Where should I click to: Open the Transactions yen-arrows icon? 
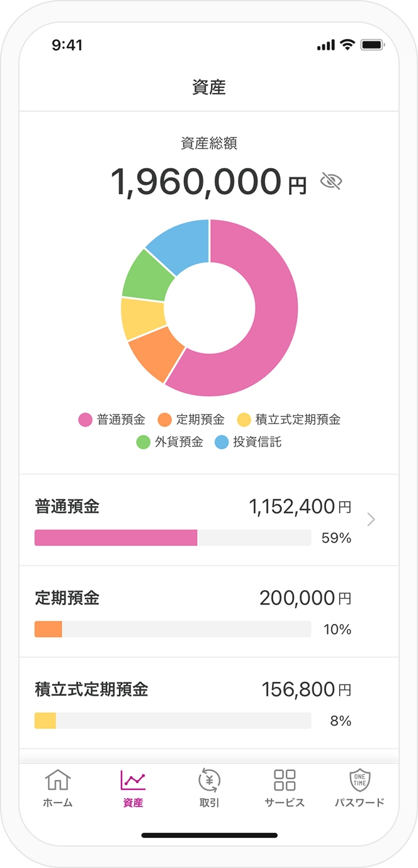pyautogui.click(x=209, y=780)
